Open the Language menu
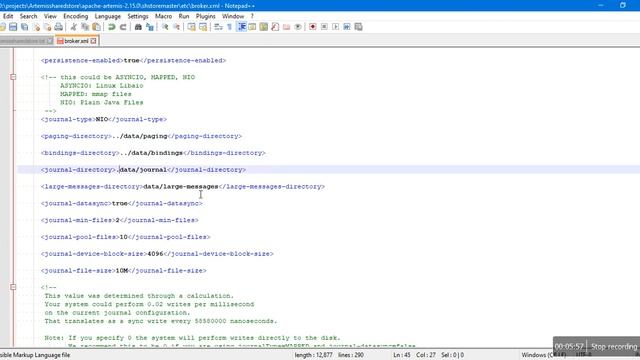 (108, 16)
